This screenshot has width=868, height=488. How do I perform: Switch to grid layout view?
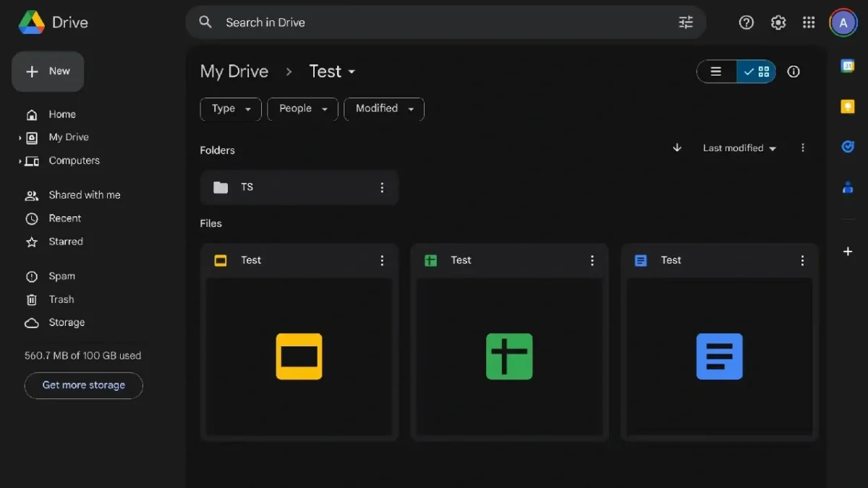757,72
